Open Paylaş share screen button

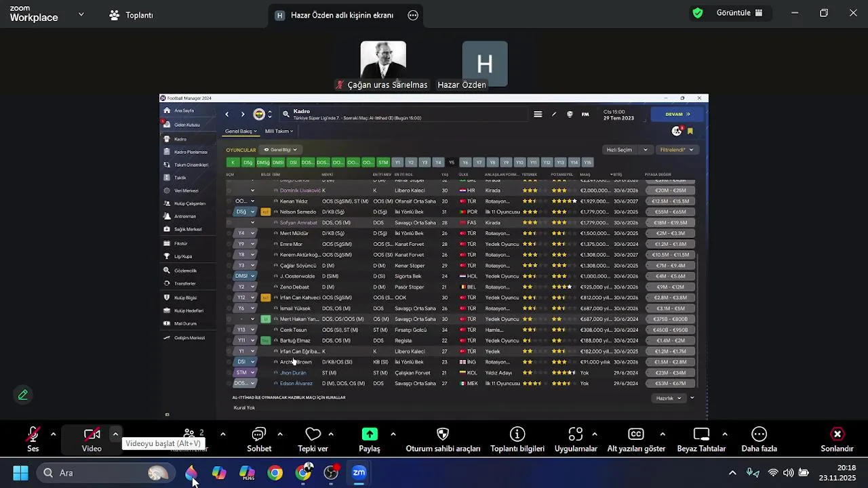pos(370,439)
